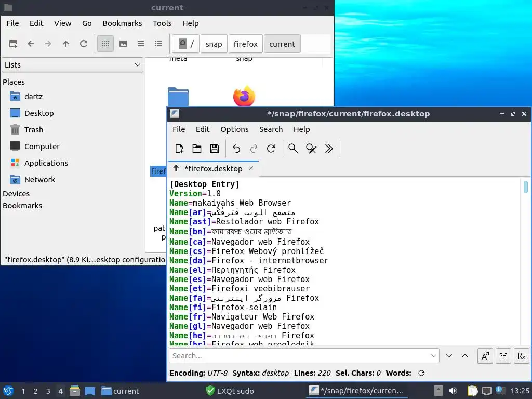This screenshot has height=399, width=532.
Task: Open FeatherPad Options menu
Action: point(234,129)
